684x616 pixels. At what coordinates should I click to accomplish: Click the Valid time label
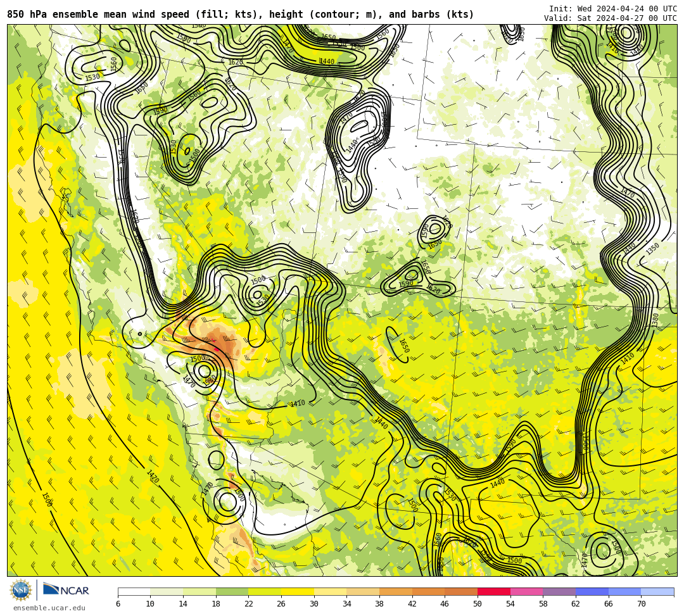point(611,18)
